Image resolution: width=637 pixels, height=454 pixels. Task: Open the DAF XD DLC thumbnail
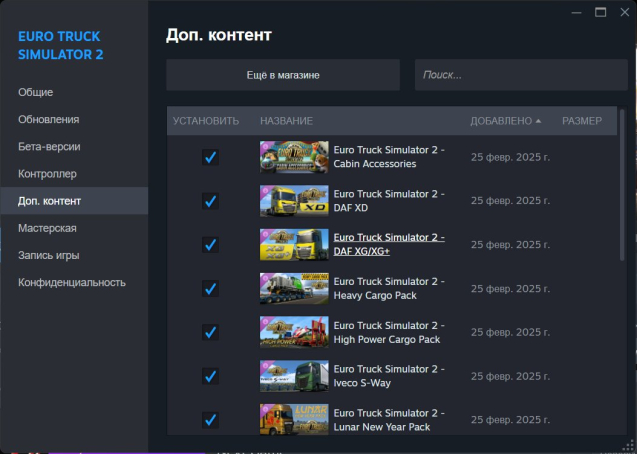(x=294, y=201)
